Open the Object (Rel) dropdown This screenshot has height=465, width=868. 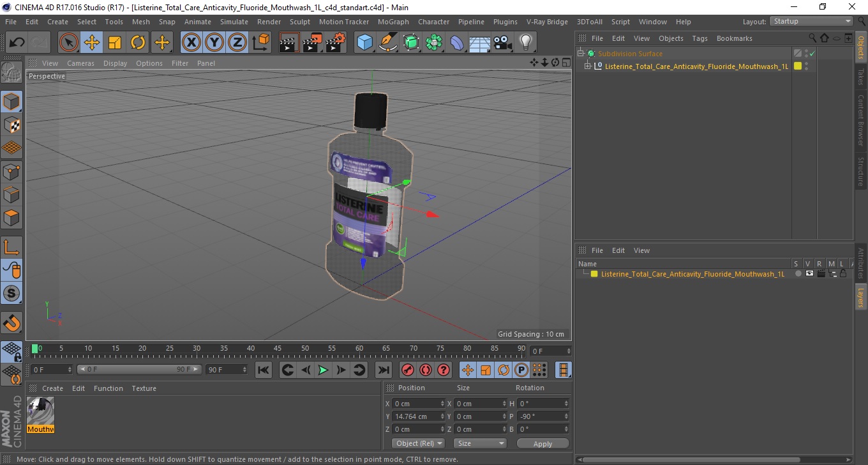[x=418, y=443]
